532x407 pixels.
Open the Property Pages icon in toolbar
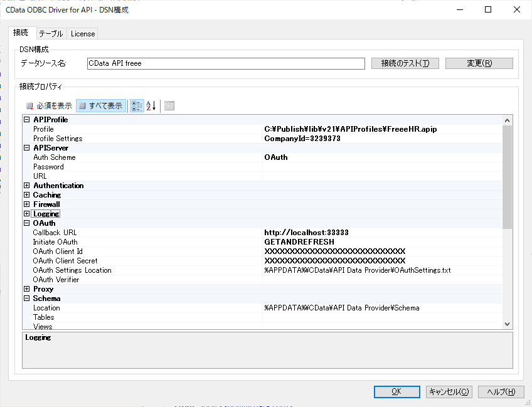click(169, 106)
